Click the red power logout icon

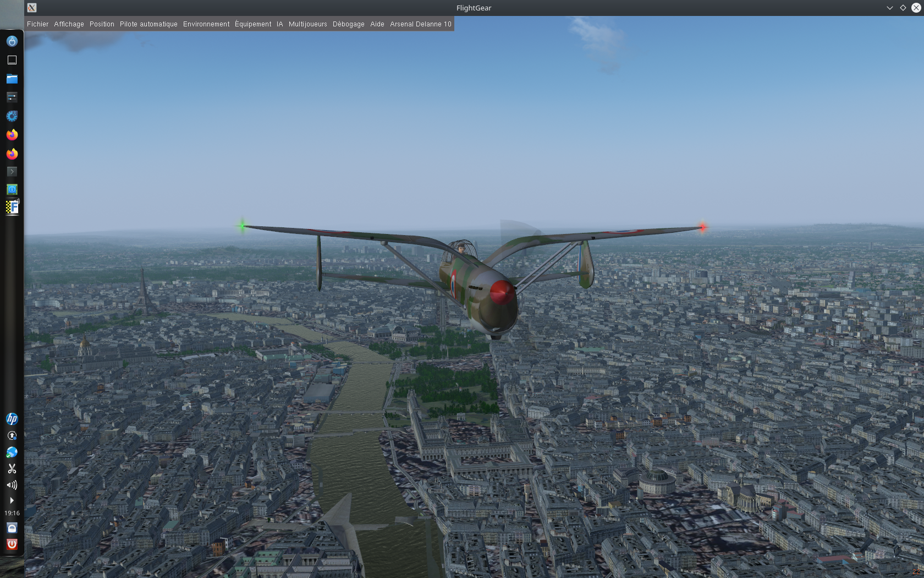tap(12, 544)
